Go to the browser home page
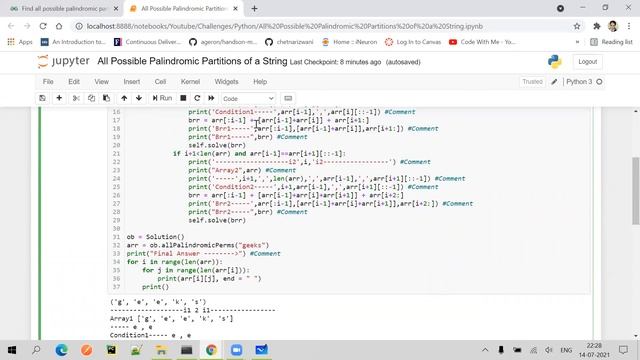The height and width of the screenshot is (360, 640). pos(59,26)
